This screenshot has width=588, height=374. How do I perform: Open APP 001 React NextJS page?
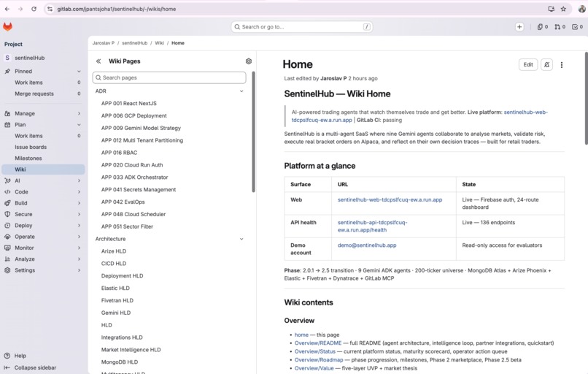(x=129, y=103)
